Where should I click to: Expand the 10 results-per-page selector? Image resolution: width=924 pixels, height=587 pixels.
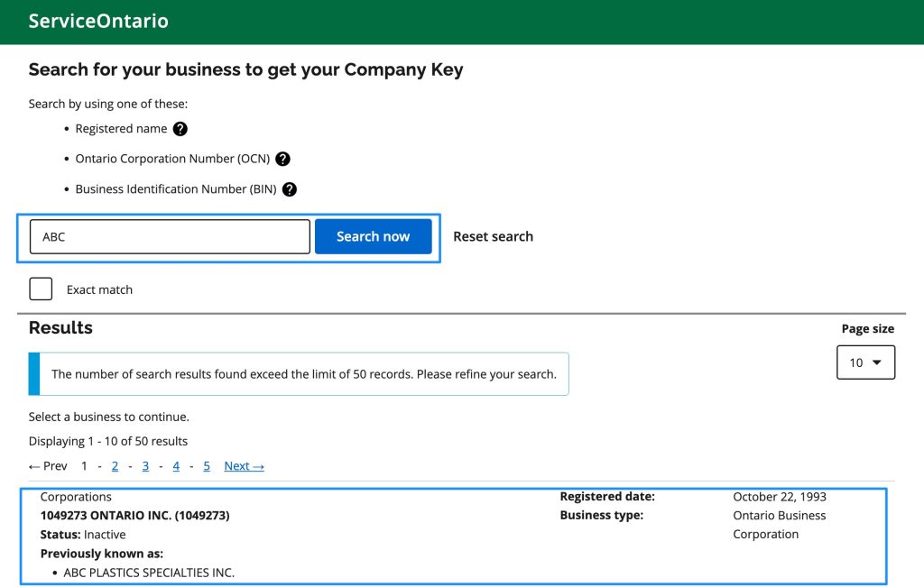tap(865, 362)
